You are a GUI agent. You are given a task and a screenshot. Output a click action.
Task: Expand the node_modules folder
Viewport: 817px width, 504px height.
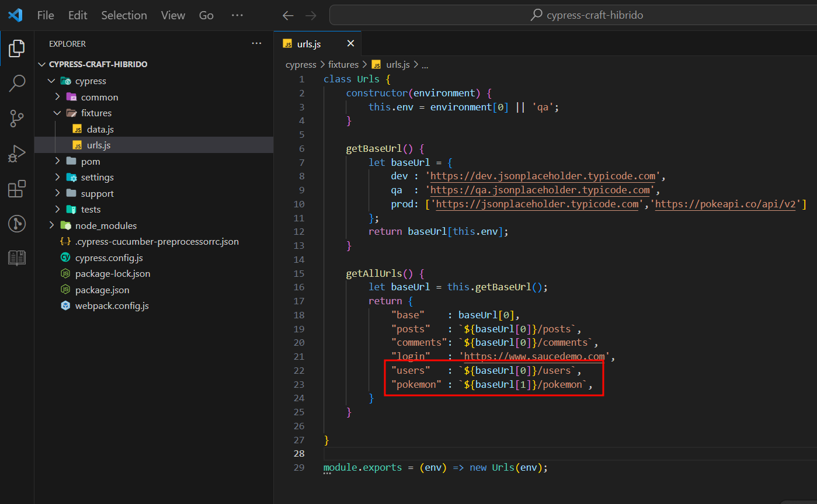pyautogui.click(x=51, y=225)
